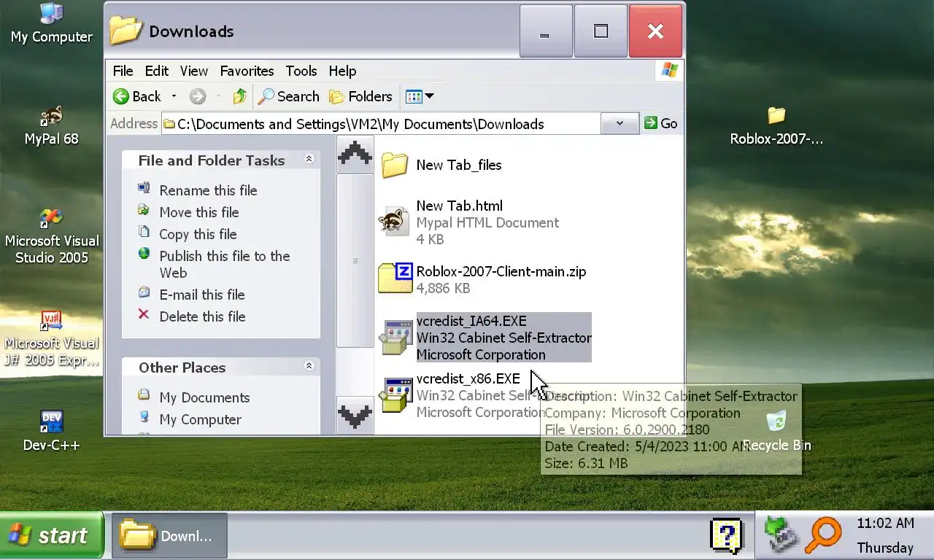The image size is (934, 560).
Task: Click the Rename this file icon
Action: (144, 188)
